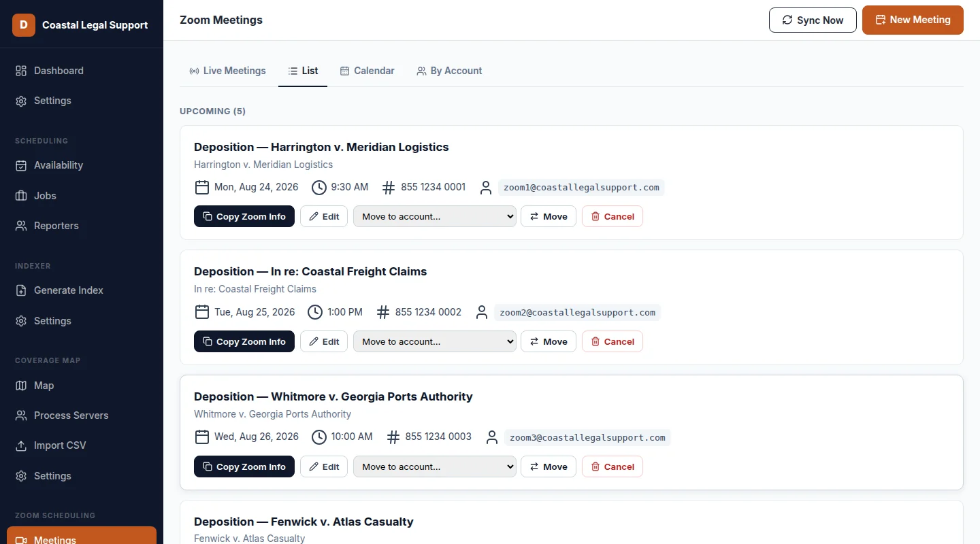Click the Indexer Settings gear icon
This screenshot has width=980, height=544.
tap(21, 321)
